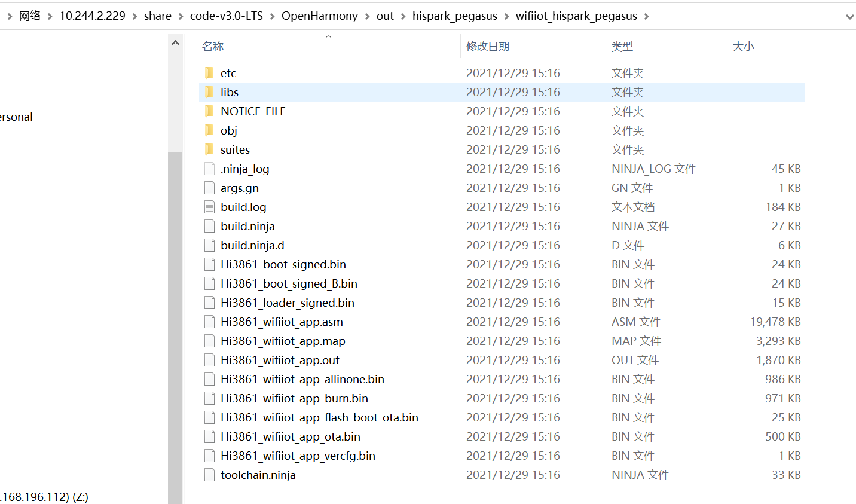Navigate to 网络 in the address bar
The image size is (856, 504).
30,16
